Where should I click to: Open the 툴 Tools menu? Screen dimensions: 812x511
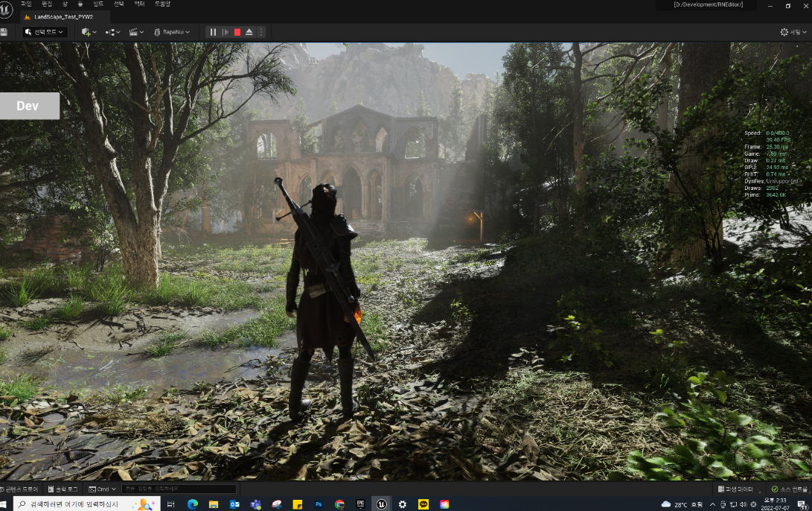point(80,4)
